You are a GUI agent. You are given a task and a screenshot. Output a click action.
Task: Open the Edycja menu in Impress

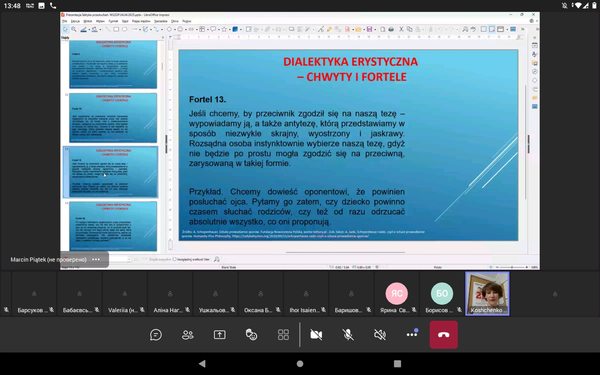click(x=75, y=21)
